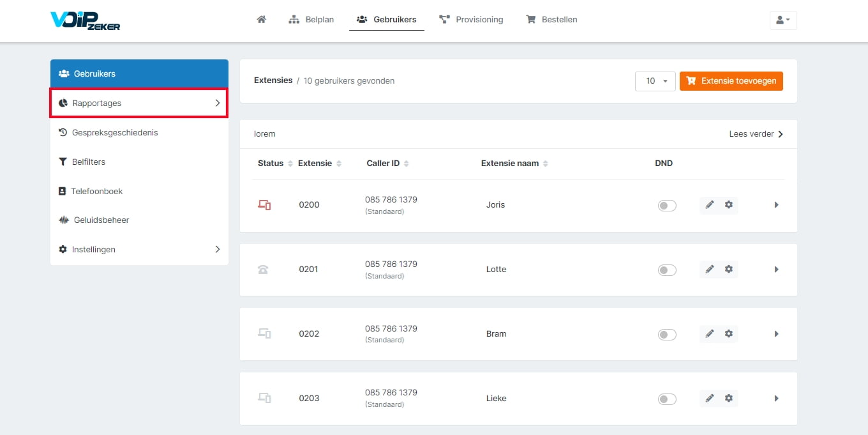
Task: Open Geluidsbeheer in the sidebar
Action: (x=139, y=220)
